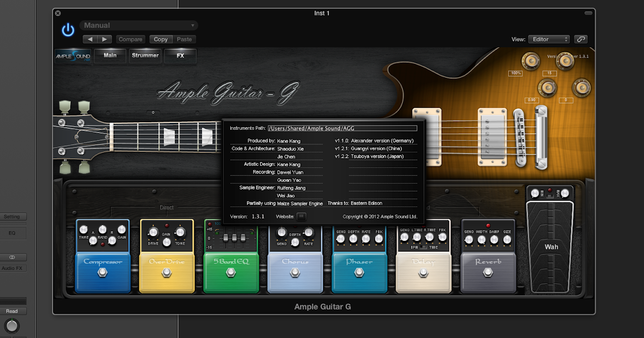Open the Audio FX slot
This screenshot has width=644, height=338.
click(x=12, y=268)
